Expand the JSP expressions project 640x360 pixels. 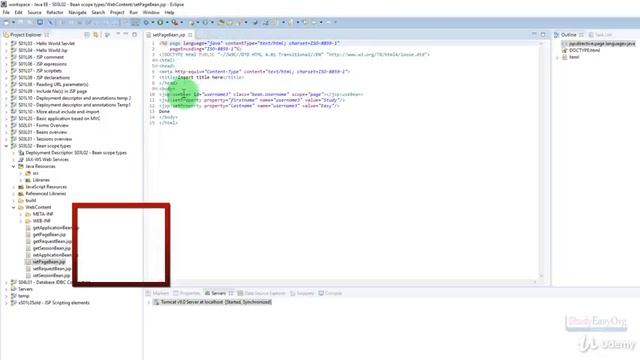(6, 64)
